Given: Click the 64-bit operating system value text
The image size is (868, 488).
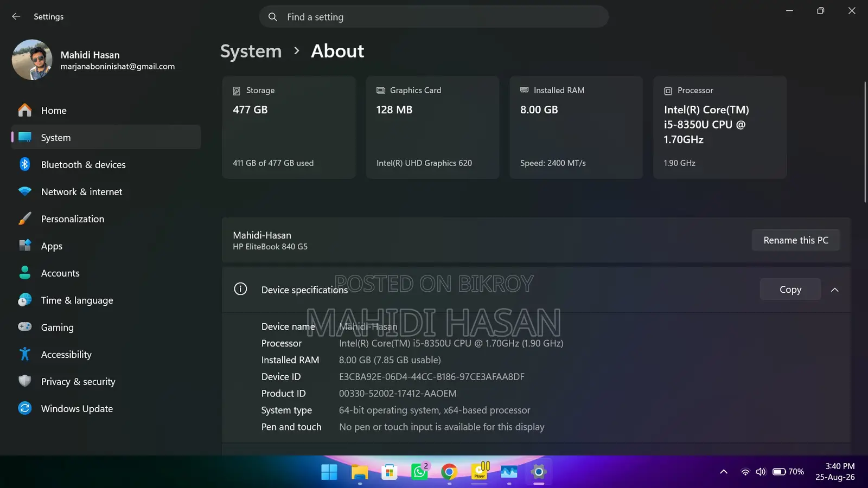Looking at the screenshot, I should (435, 410).
